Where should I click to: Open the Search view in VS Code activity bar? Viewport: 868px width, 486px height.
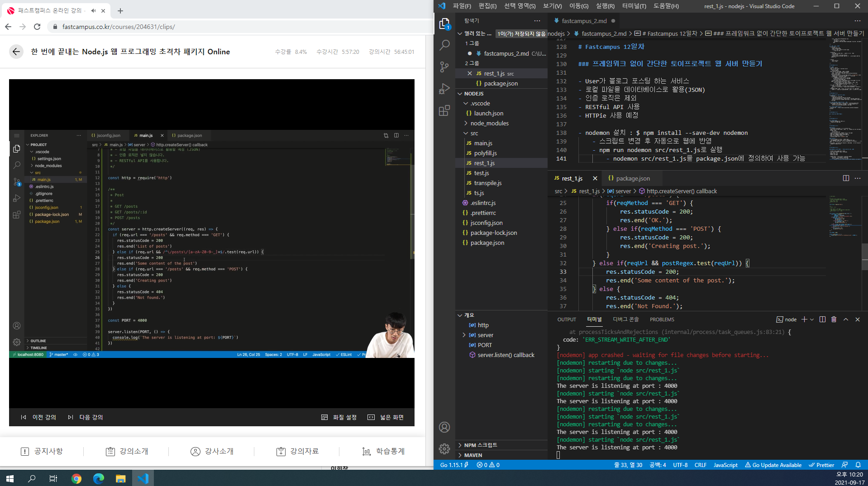444,45
